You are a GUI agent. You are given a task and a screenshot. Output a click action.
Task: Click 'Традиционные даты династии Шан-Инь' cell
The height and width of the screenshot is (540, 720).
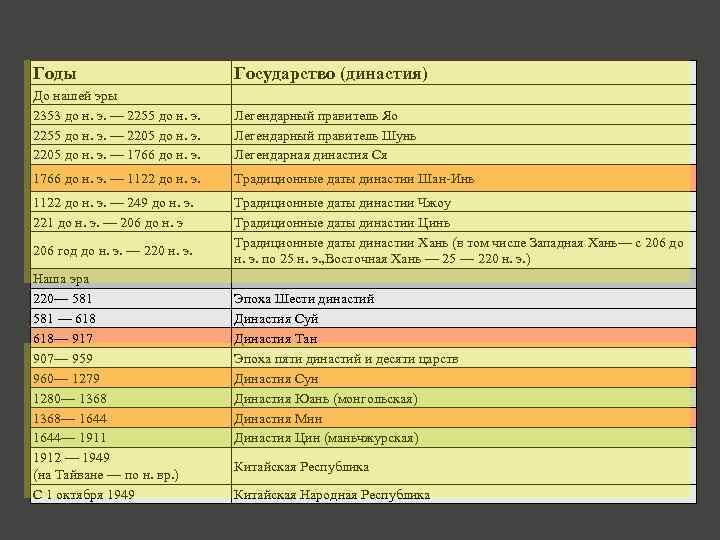(x=464, y=178)
